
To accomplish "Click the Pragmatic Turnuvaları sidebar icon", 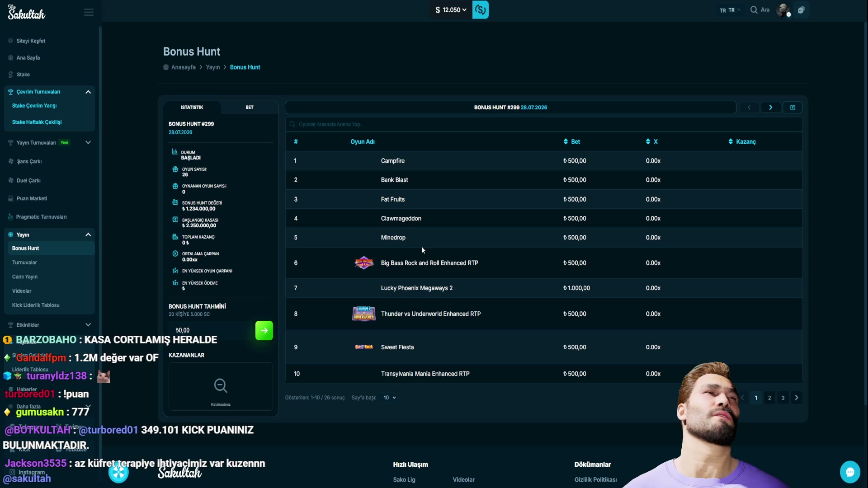I will pos(10,217).
